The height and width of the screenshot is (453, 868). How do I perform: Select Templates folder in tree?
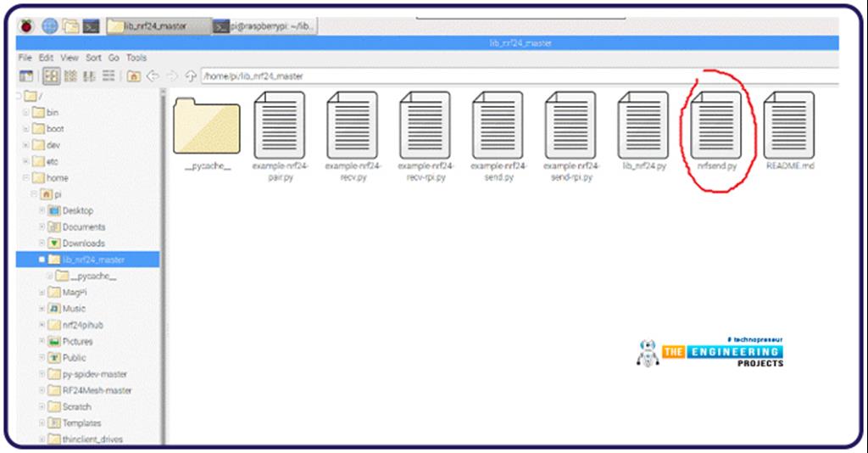[75, 423]
